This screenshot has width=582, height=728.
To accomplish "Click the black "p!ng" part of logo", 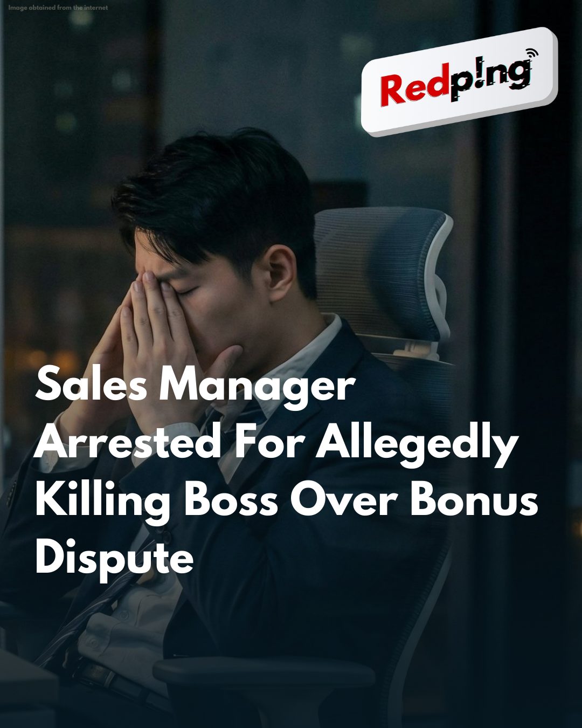I will point(490,78).
